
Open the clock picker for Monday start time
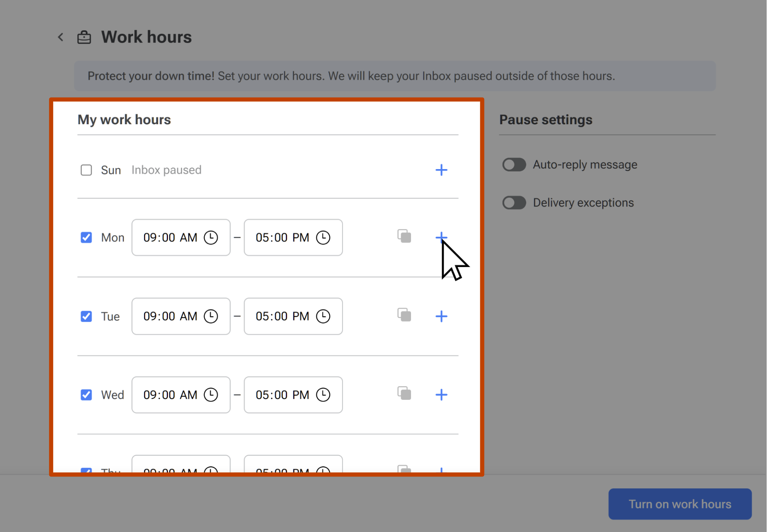(211, 237)
